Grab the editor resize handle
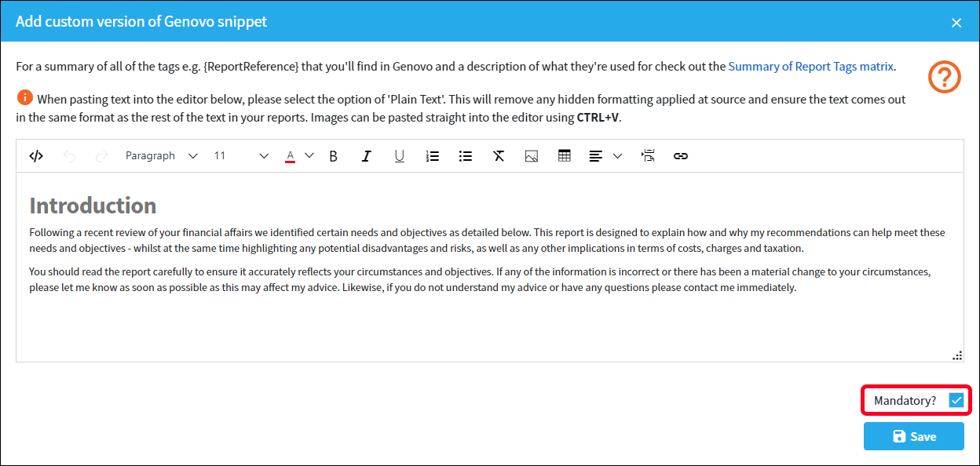This screenshot has width=980, height=466. click(x=957, y=355)
